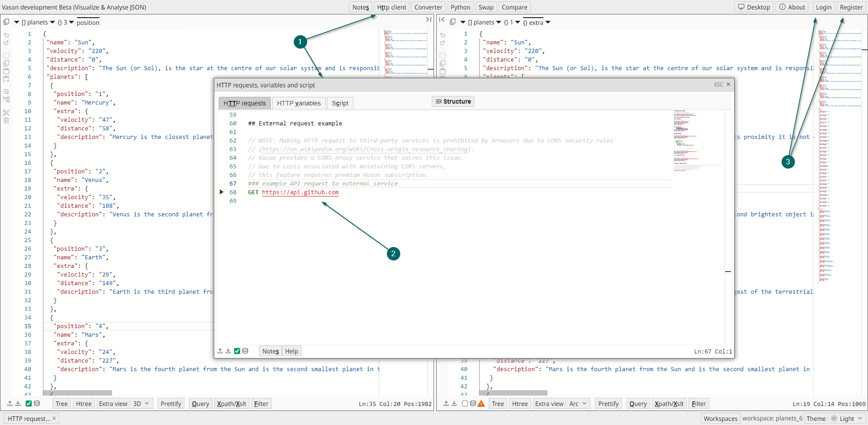Click the horizontal scrollbar below the left editor
868x425 pixels.
coord(77,393)
